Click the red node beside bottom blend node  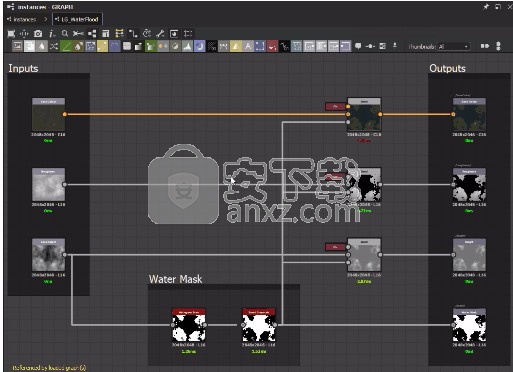(x=335, y=247)
